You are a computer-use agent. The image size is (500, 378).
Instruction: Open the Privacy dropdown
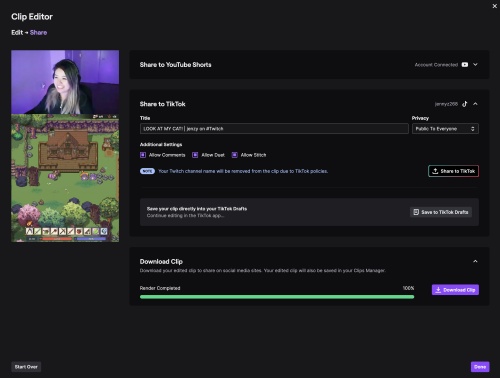445,129
